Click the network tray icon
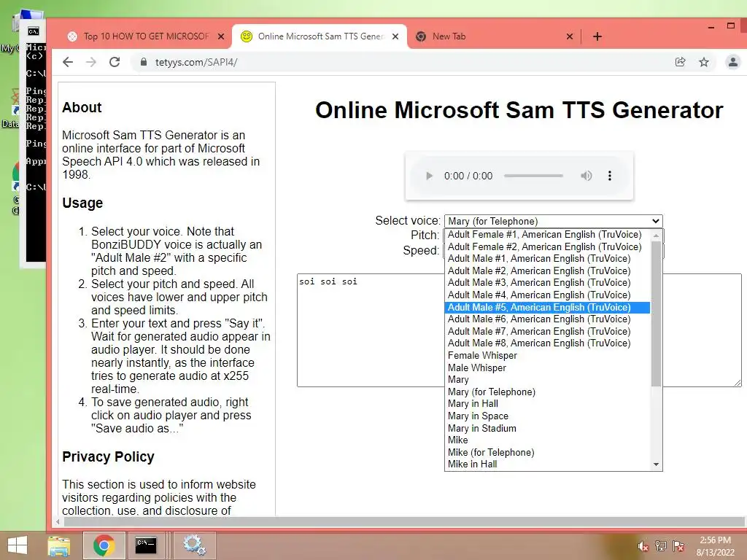Screen dimensions: 747x560 point(661,546)
